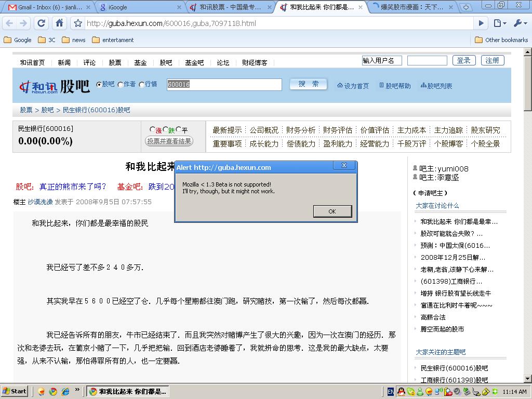The image size is (532, 399).
Task: Choose the 平 vote radio button
Action: (x=179, y=129)
